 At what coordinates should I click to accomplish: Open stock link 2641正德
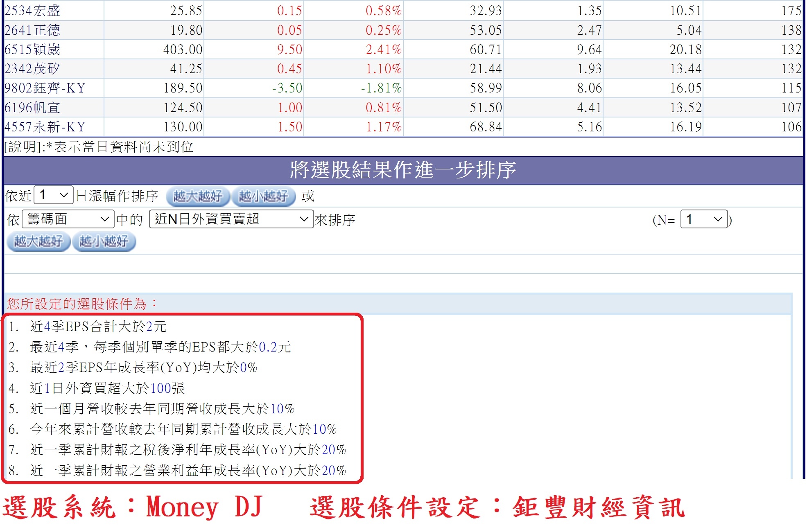pos(32,30)
